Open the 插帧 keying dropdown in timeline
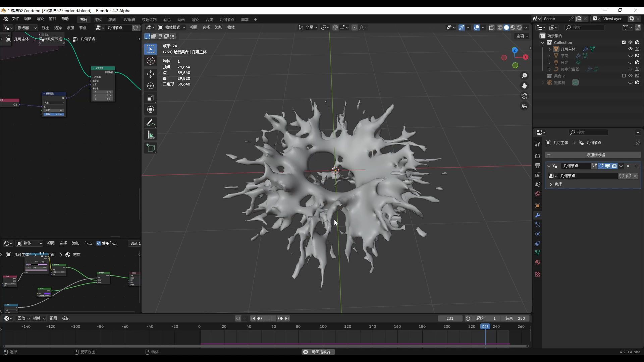Screen dimensions: 644x362 39,318
